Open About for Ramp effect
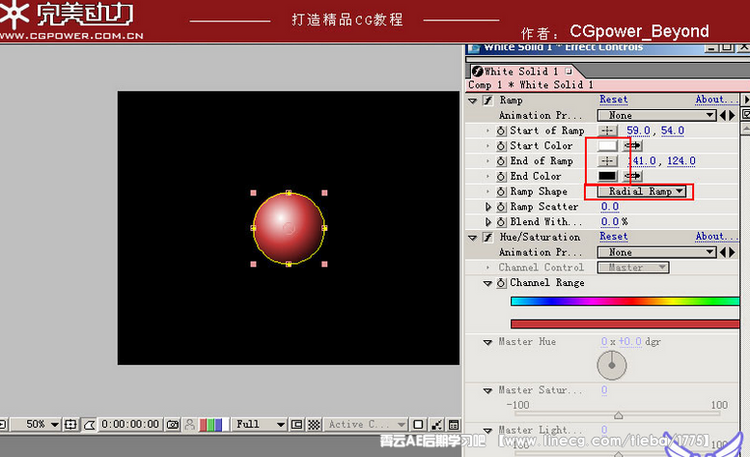Viewport: 750px width, 457px height. click(x=716, y=100)
